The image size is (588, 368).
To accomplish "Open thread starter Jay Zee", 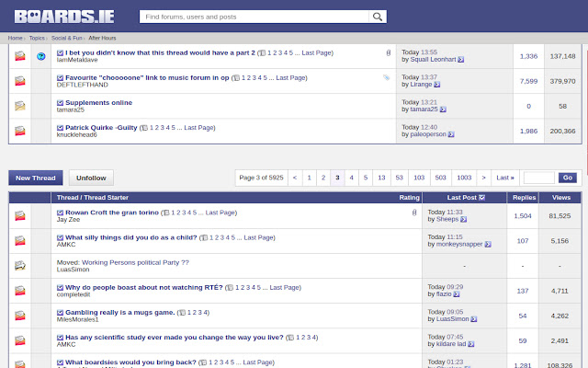I will point(68,220).
